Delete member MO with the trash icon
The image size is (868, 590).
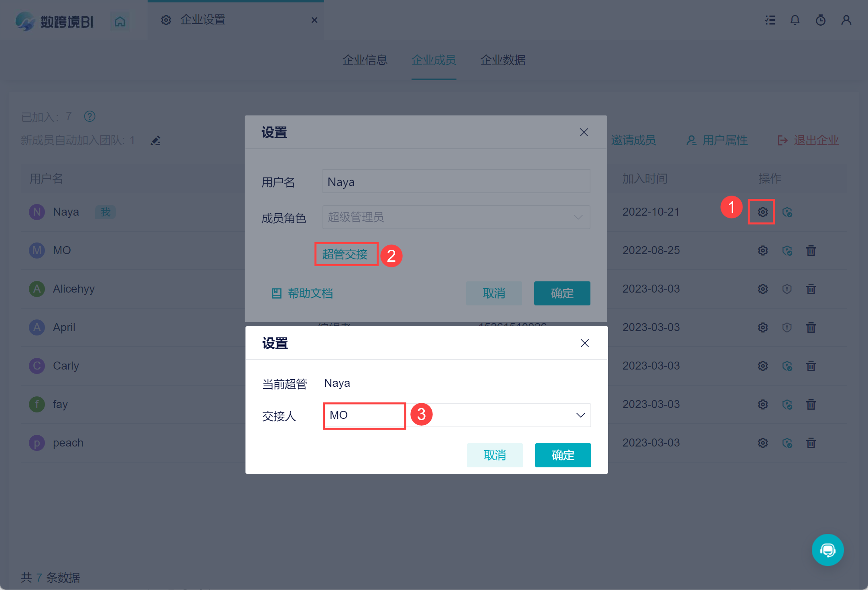point(811,251)
